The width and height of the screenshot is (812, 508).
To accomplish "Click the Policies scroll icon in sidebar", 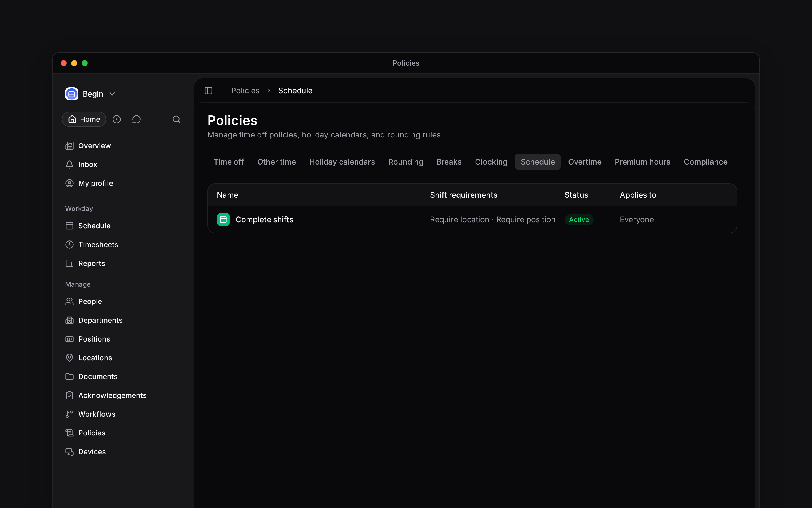I will click(x=70, y=433).
